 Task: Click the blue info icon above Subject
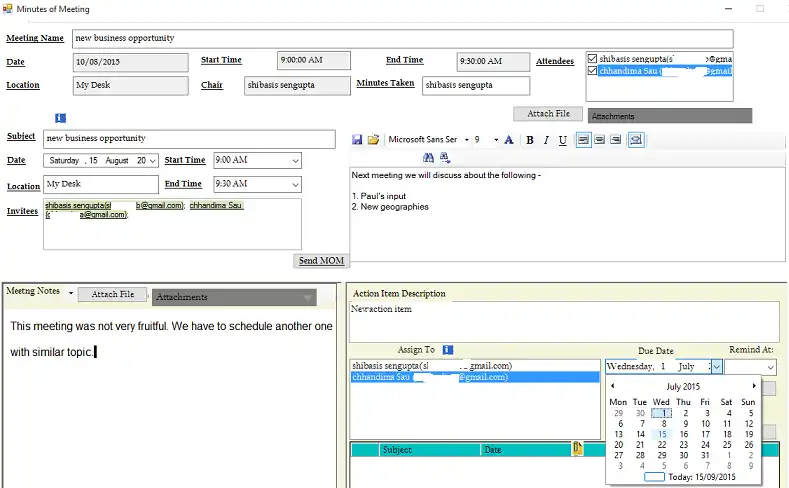(59, 119)
